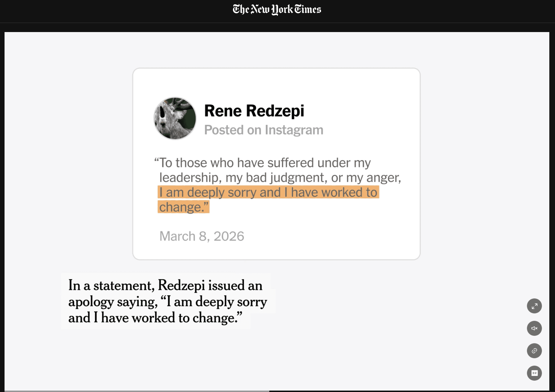The width and height of the screenshot is (555, 392).
Task: Click the caption line "In a statement, Redzepi"
Action: pyautogui.click(x=165, y=285)
